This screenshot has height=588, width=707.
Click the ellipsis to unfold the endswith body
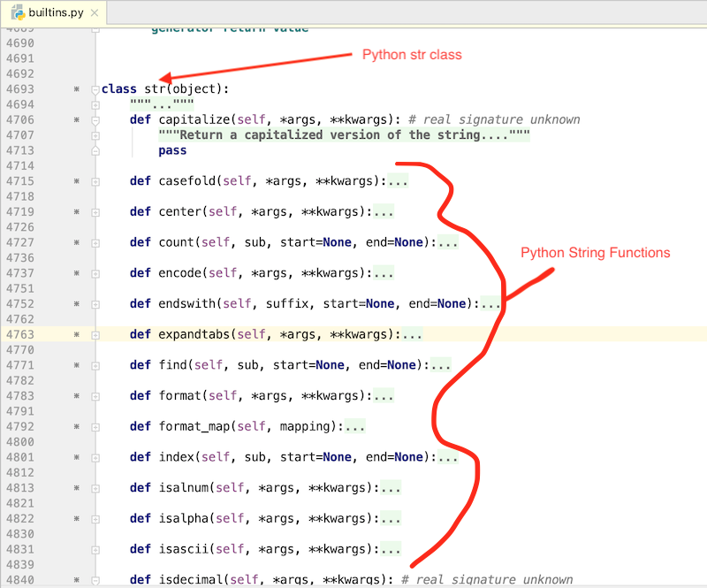coord(491,303)
